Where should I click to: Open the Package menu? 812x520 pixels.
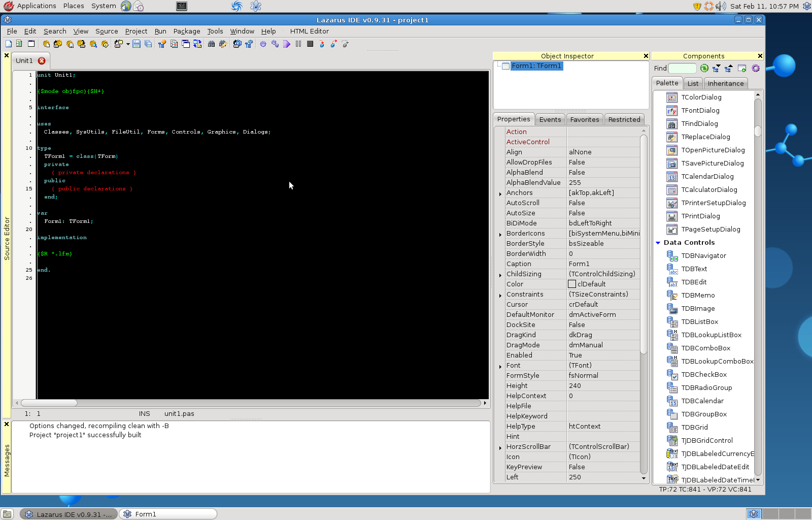coord(187,31)
